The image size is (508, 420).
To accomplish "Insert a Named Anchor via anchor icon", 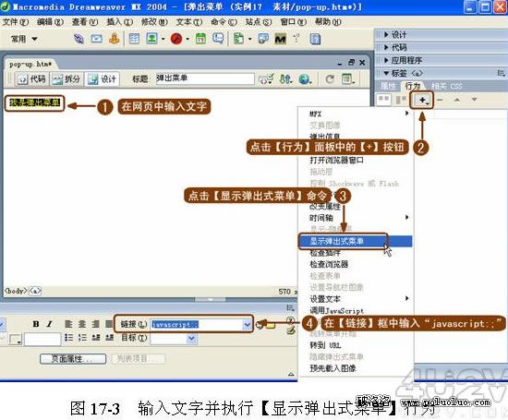I will [114, 39].
